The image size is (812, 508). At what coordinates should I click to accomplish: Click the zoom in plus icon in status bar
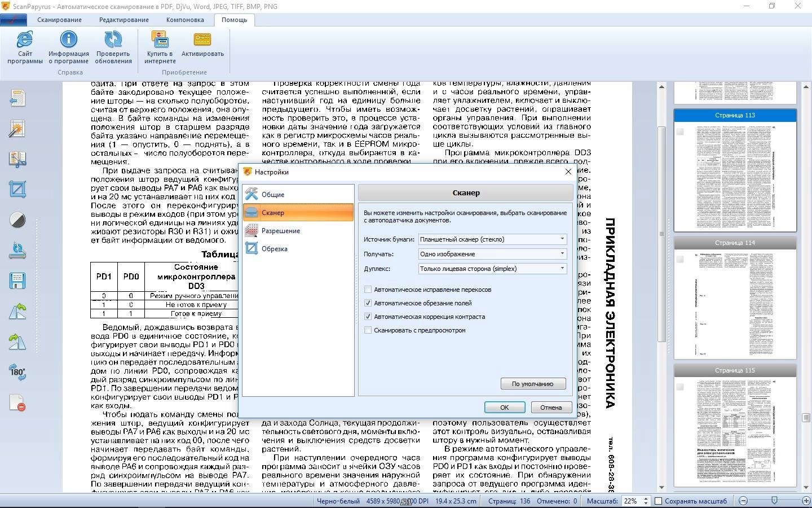pyautogui.click(x=805, y=501)
